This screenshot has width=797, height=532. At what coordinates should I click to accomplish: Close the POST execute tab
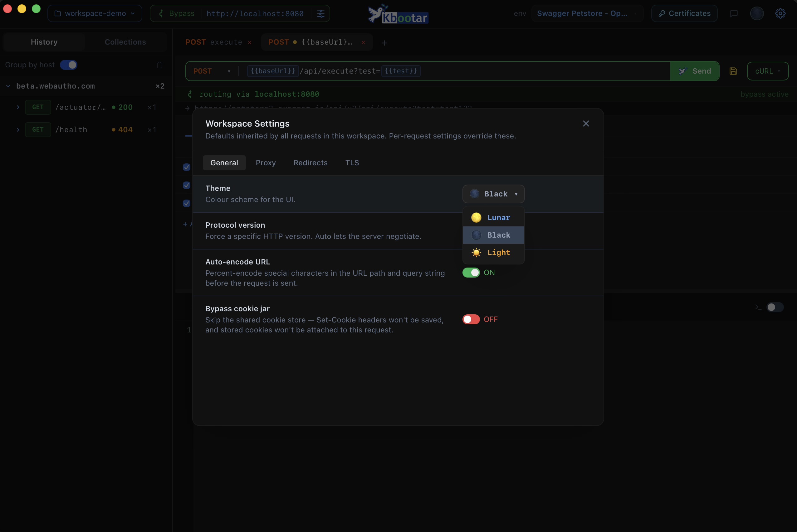click(250, 42)
